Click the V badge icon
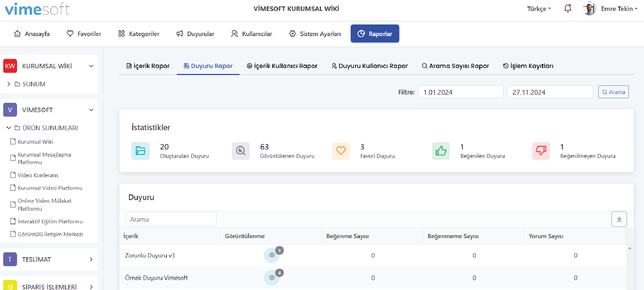This screenshot has height=290, width=644. (x=10, y=110)
